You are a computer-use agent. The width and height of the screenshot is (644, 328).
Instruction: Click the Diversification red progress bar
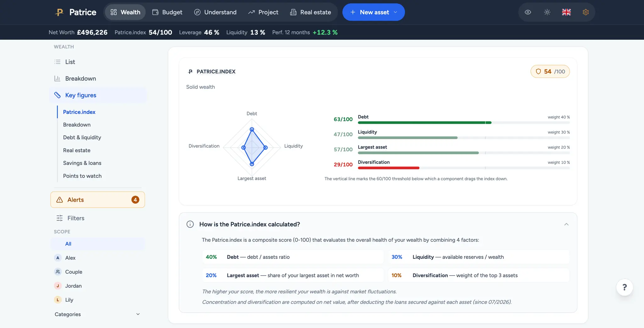[x=389, y=168]
